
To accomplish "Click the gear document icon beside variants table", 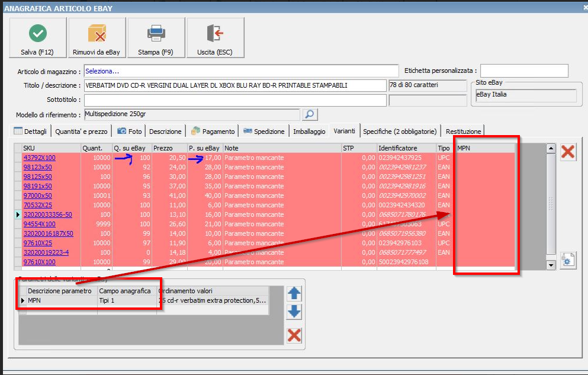I will [x=568, y=260].
